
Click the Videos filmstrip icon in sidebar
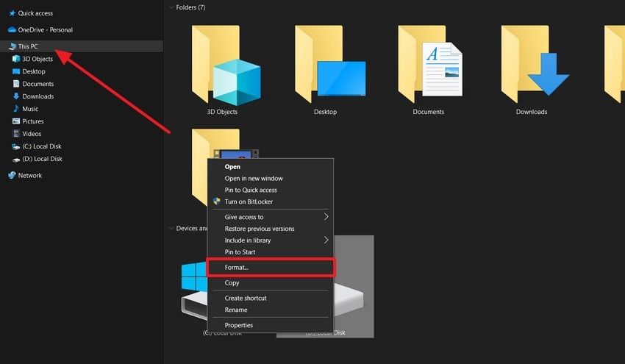pyautogui.click(x=16, y=134)
